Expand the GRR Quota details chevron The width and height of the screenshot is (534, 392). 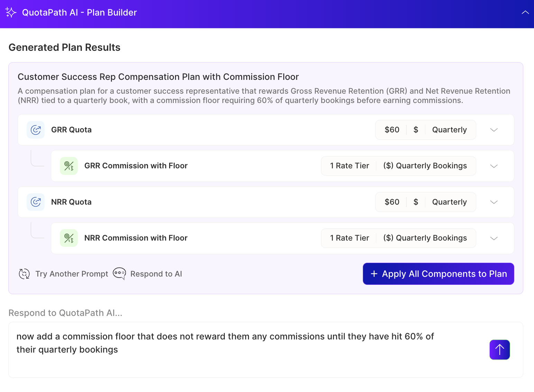(x=494, y=130)
